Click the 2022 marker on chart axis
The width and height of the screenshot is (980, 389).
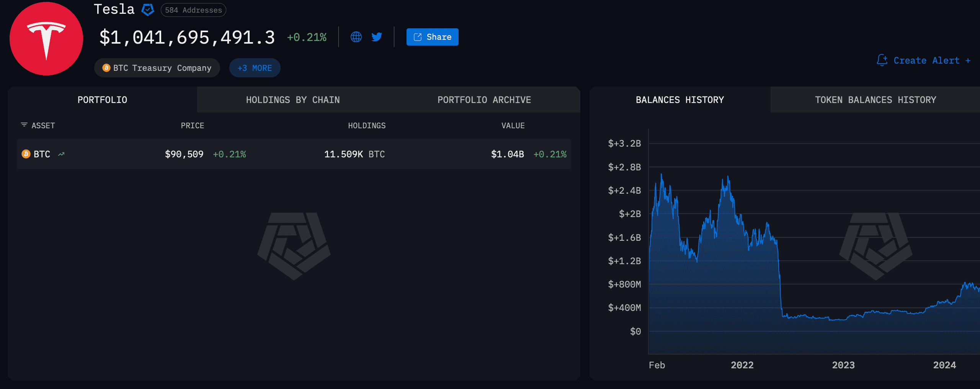(x=742, y=365)
